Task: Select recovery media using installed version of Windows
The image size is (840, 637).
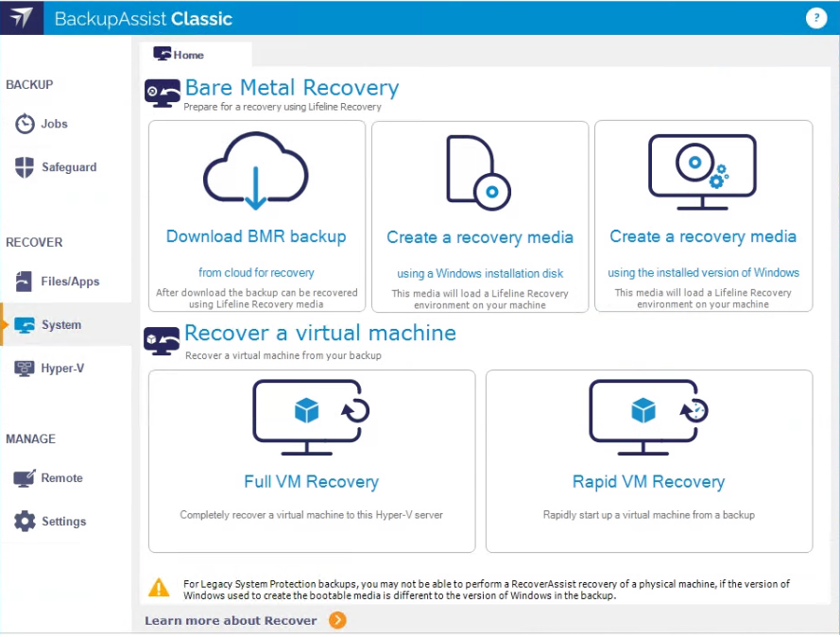Action: point(703,215)
